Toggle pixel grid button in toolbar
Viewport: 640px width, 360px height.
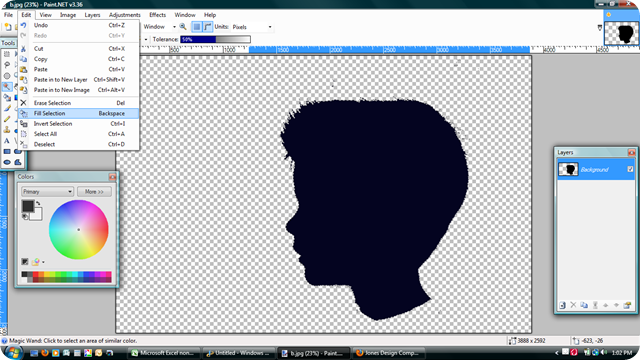coord(197,27)
